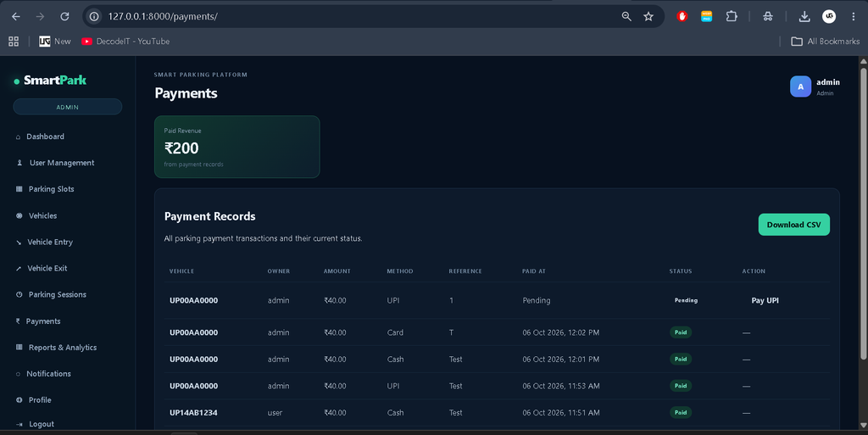Open DecodeIT - YouTube bookmark
The image size is (868, 435).
pyautogui.click(x=125, y=42)
